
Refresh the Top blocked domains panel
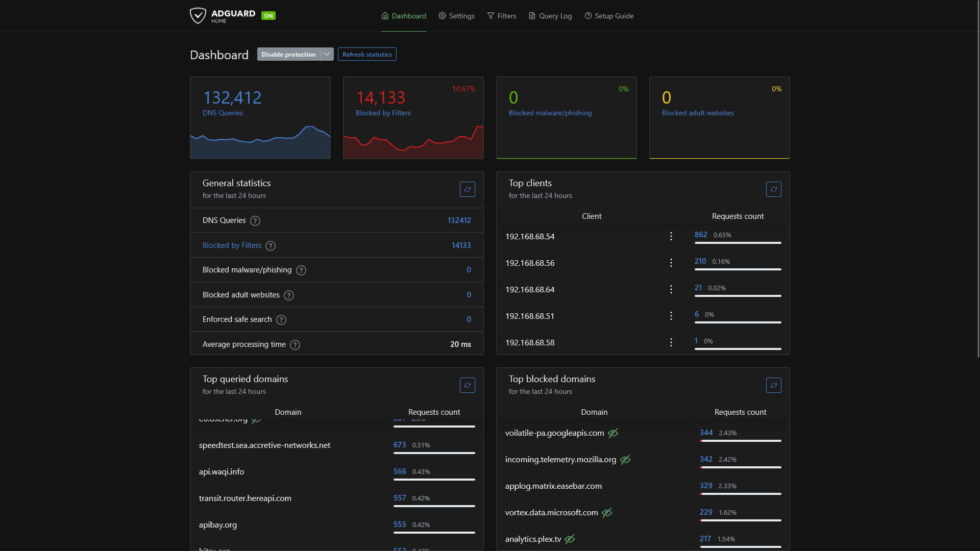pyautogui.click(x=774, y=385)
